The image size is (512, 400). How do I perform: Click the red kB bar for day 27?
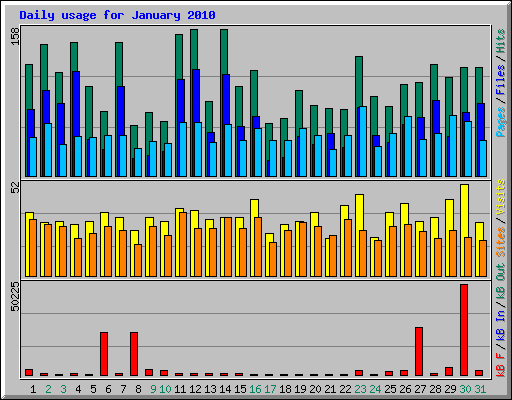[419, 351]
